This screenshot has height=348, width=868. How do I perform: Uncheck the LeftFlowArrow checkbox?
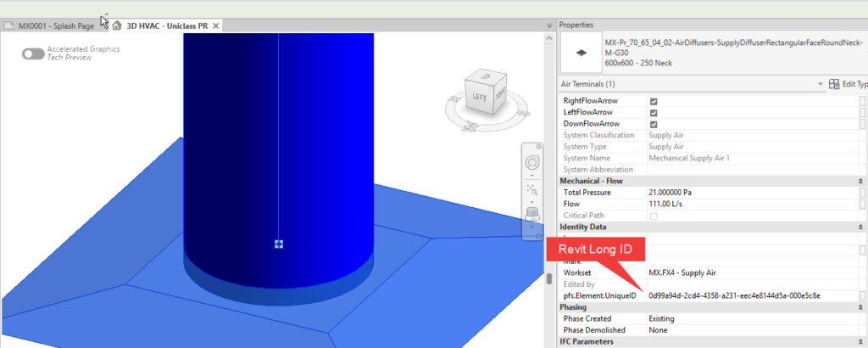[x=654, y=113]
